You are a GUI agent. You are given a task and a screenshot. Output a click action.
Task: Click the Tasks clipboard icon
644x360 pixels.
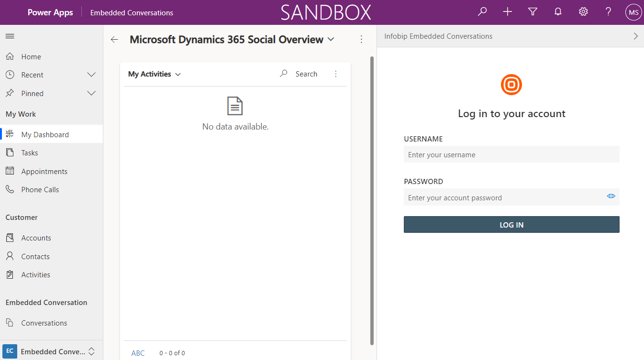pos(10,153)
